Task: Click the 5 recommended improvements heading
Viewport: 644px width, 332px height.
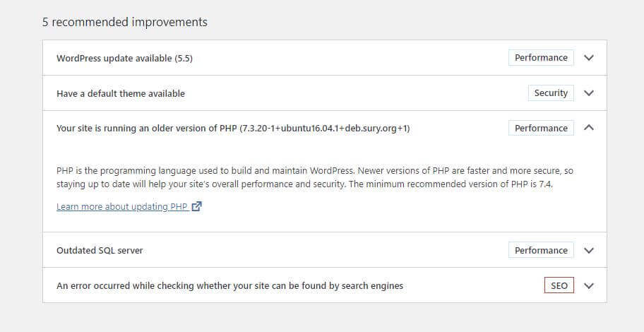Action: [125, 22]
